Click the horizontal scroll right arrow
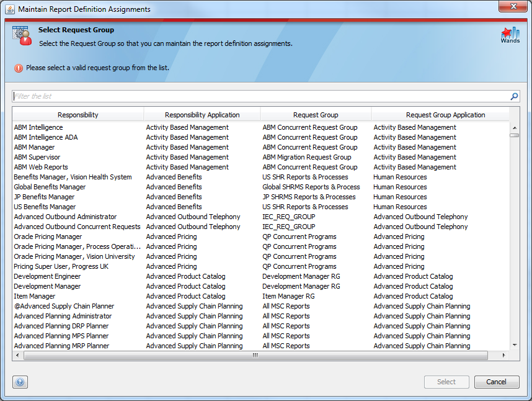Image resolution: width=532 pixels, height=401 pixels. pyautogui.click(x=504, y=355)
